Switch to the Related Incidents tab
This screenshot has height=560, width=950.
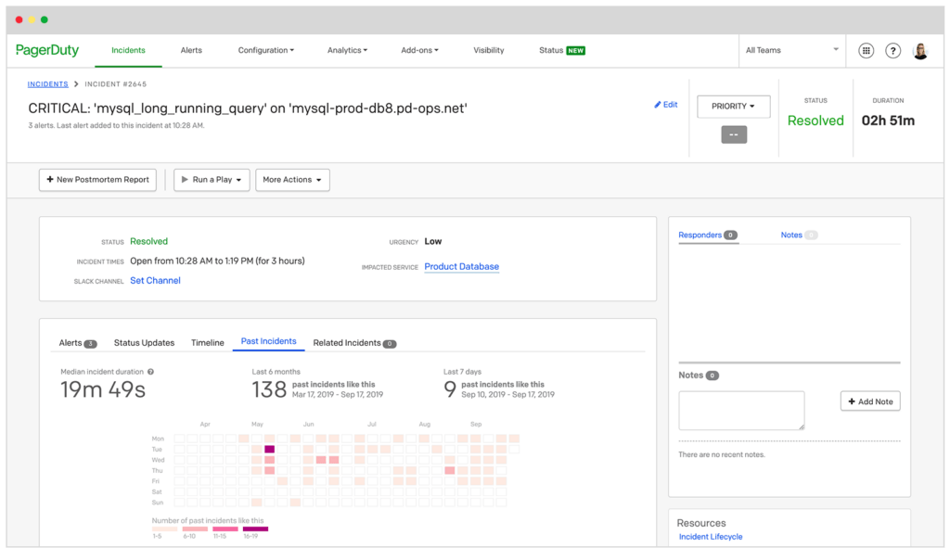coord(347,343)
